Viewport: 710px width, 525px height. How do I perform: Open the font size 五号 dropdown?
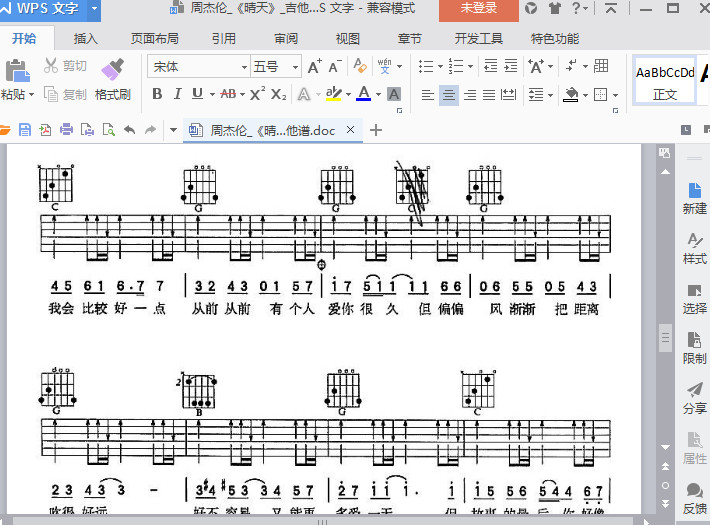coord(295,67)
